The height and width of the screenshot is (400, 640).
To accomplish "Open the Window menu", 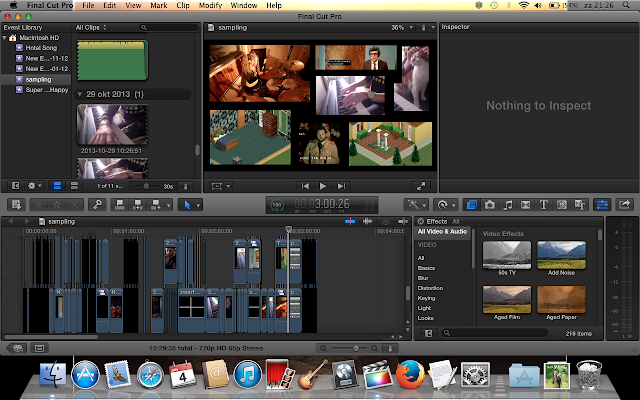I will pos(244,5).
